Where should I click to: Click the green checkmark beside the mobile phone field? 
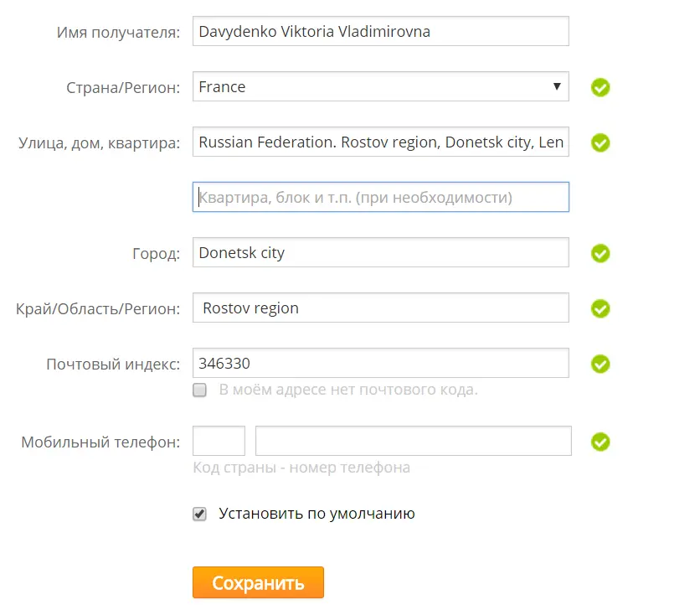600,442
